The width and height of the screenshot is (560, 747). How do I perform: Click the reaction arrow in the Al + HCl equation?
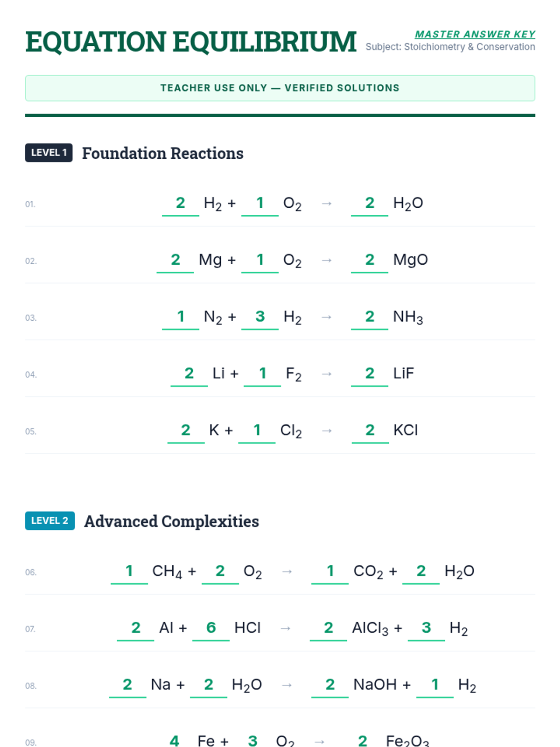[x=286, y=628]
